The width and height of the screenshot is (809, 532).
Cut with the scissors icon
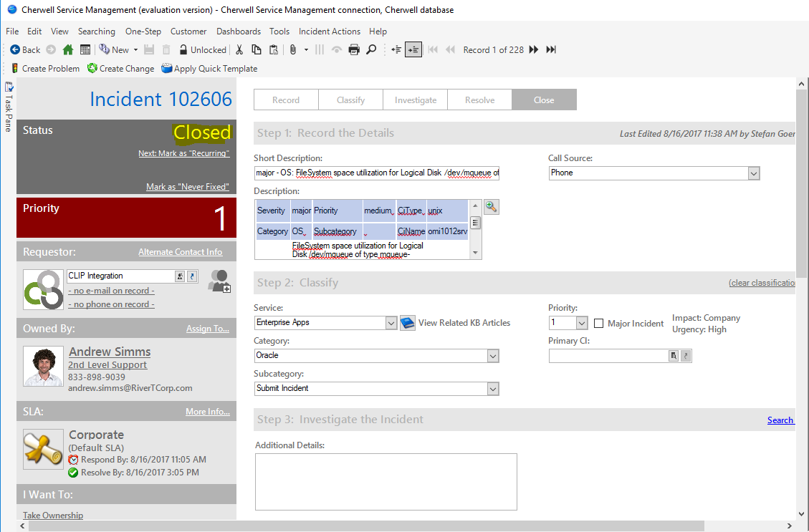(239, 50)
